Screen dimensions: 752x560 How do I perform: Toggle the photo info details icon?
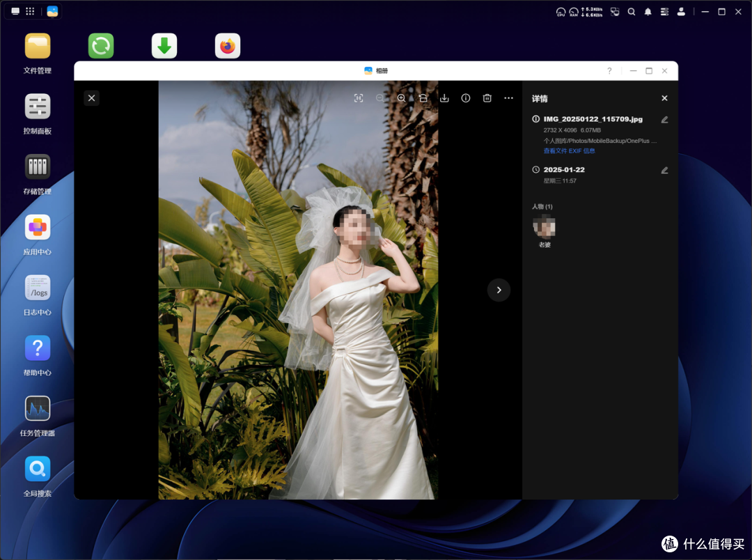[x=466, y=98]
